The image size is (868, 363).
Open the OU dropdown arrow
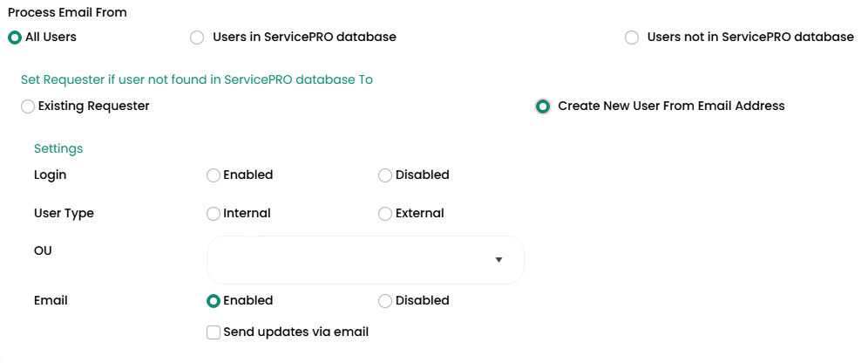498,260
